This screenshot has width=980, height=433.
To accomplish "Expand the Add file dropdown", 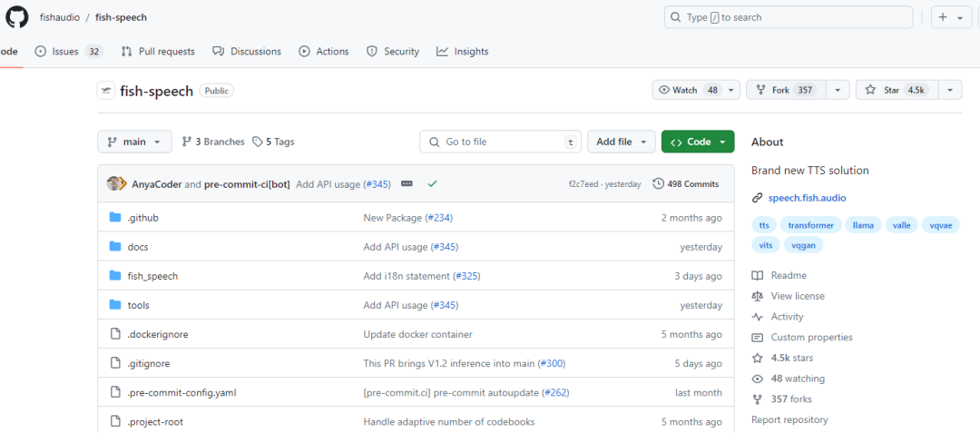I will 622,142.
